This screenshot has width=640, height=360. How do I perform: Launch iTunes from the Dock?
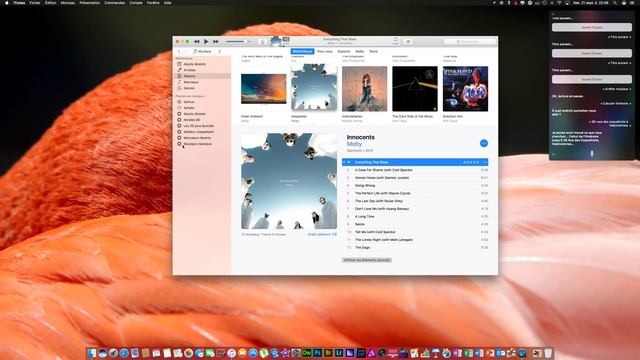click(231, 353)
